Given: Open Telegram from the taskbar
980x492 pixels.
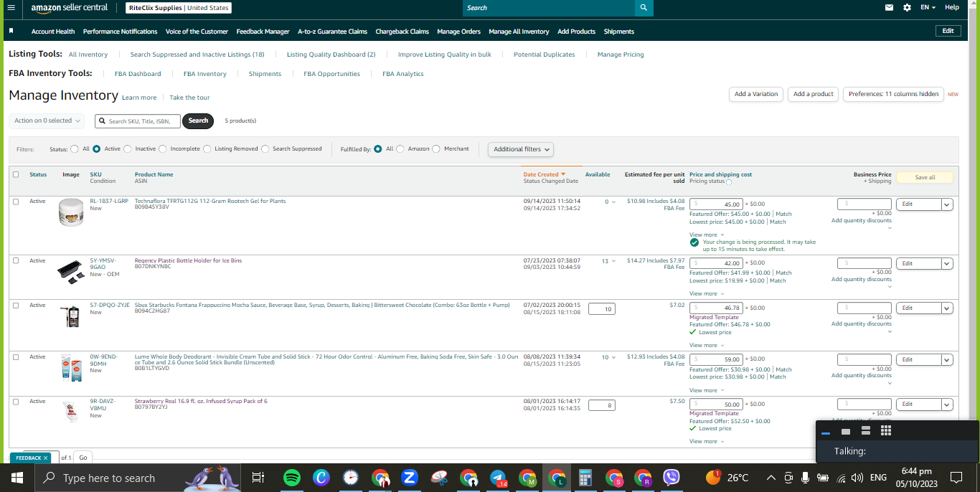Looking at the screenshot, I should [498, 478].
